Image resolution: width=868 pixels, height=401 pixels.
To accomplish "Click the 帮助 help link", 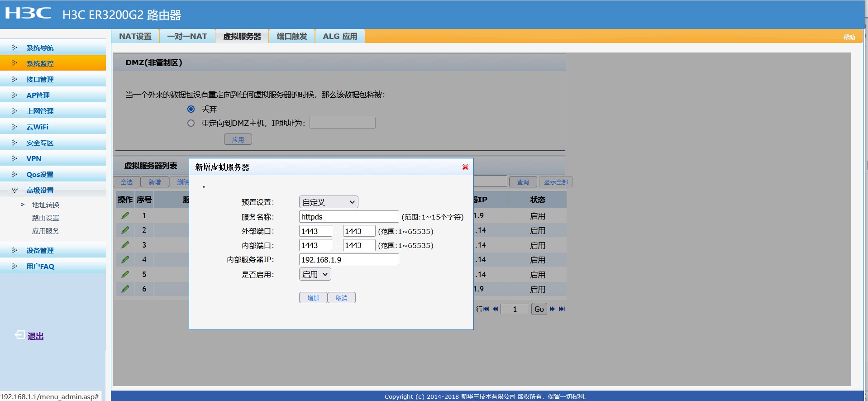I will coord(849,37).
